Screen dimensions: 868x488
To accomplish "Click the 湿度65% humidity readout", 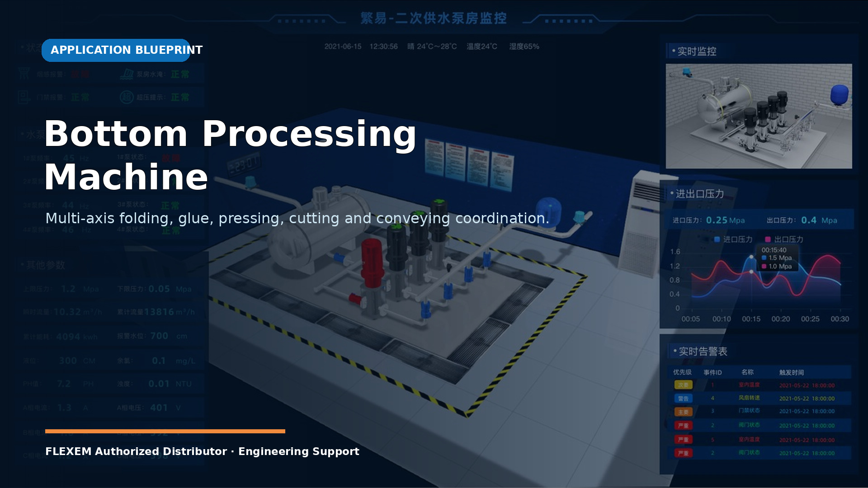I will click(524, 47).
